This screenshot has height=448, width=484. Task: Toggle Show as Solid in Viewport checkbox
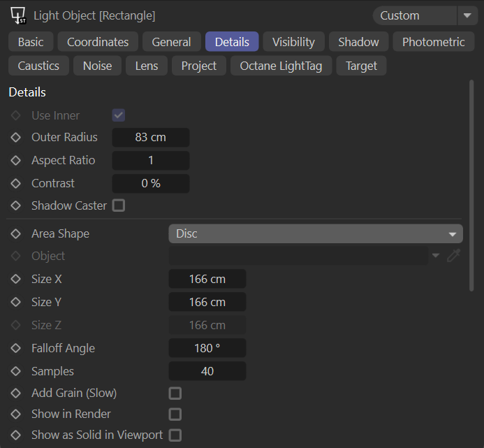[175, 435]
